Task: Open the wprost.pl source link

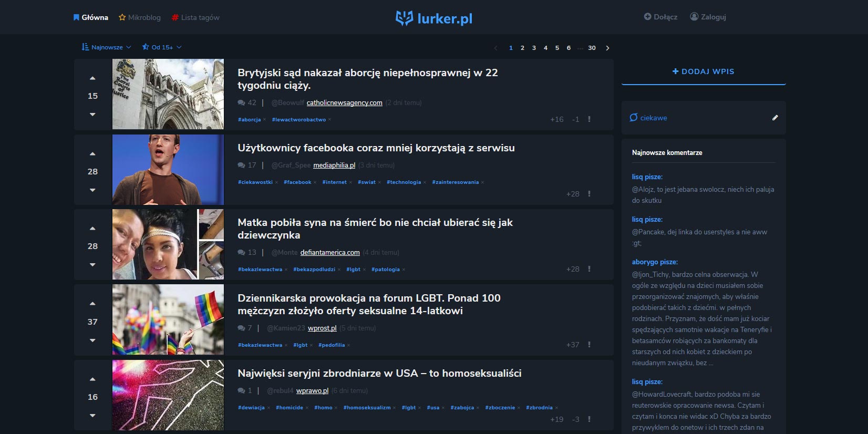Action: (x=322, y=328)
